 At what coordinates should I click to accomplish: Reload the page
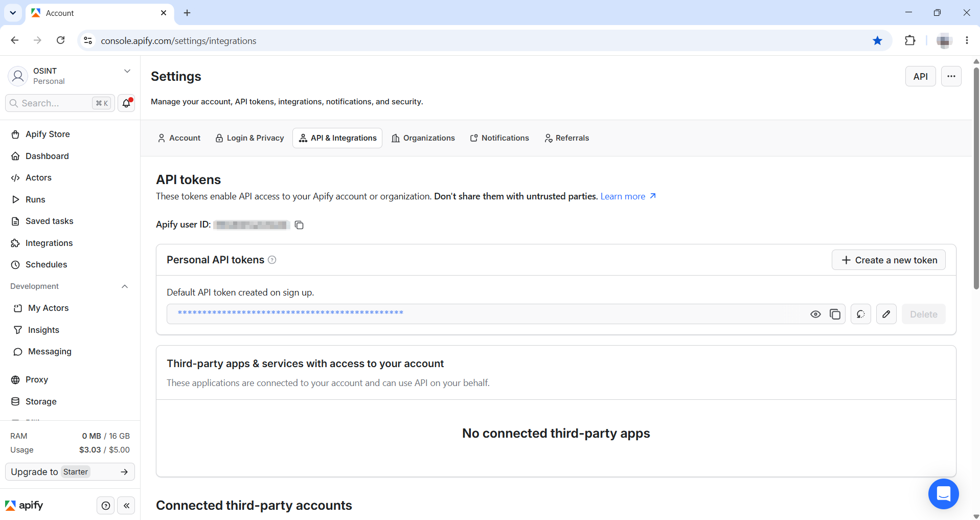60,40
